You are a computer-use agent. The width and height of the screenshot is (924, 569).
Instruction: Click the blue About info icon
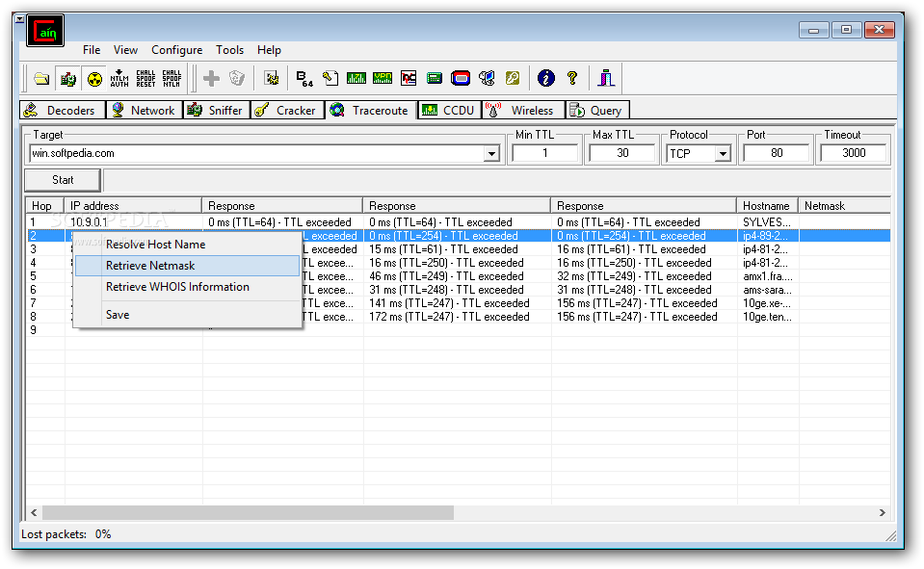click(x=546, y=78)
